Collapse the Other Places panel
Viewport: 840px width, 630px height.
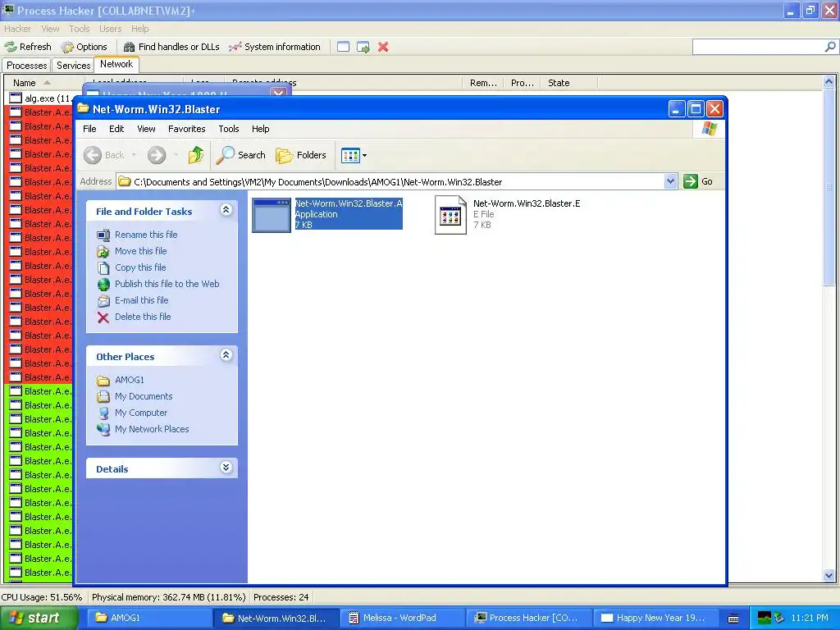(x=226, y=355)
